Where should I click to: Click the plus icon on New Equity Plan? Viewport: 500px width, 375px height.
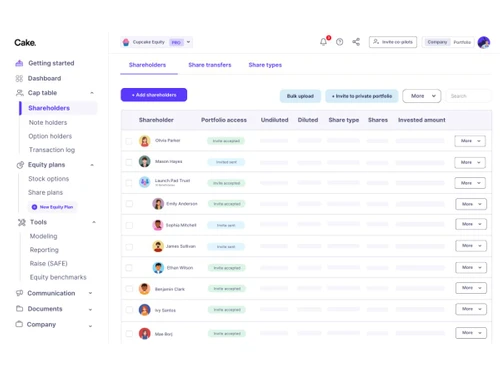[34, 207]
